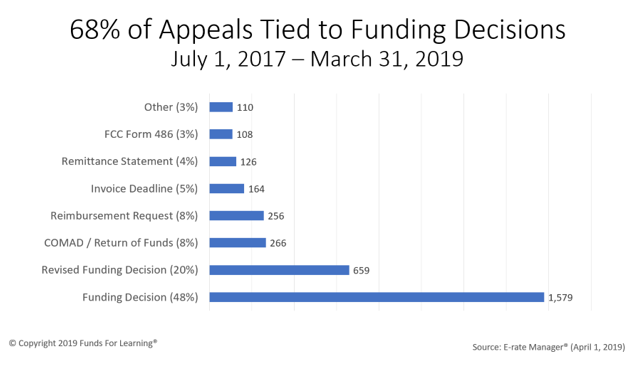The width and height of the screenshot is (640, 368).
Task: Click the FCC Form 486 (3%) bar
Action: pos(221,134)
